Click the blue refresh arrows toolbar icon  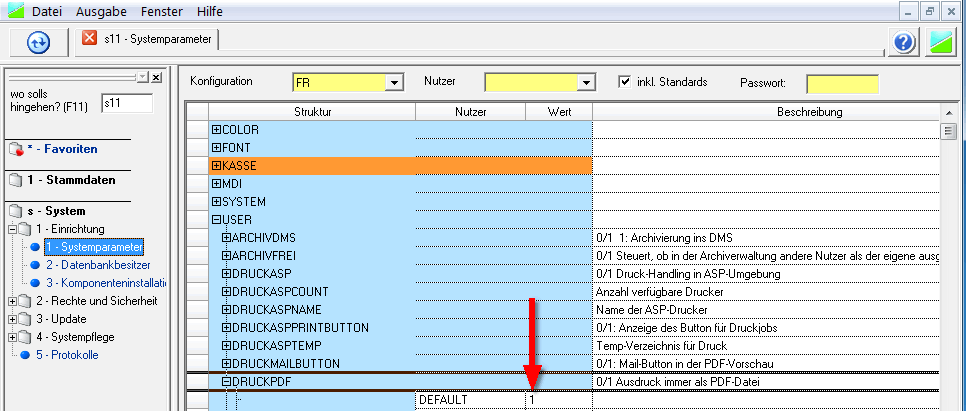(38, 42)
